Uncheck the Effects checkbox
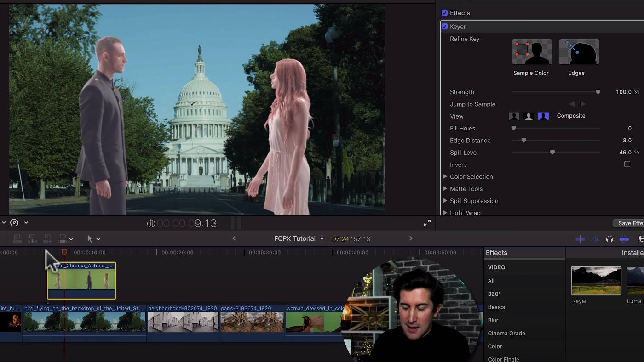Screen dimensions: 644x362 pos(444,13)
